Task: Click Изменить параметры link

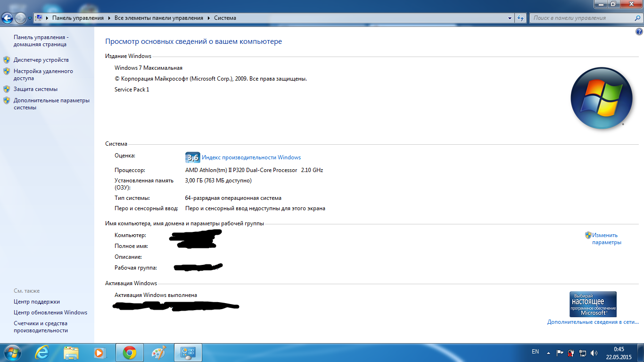Action: pos(607,239)
